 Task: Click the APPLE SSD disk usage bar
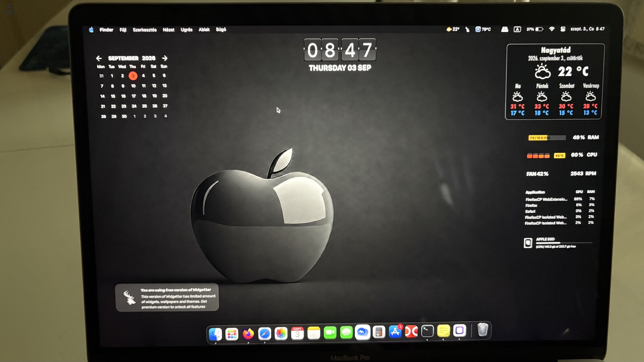tap(564, 242)
